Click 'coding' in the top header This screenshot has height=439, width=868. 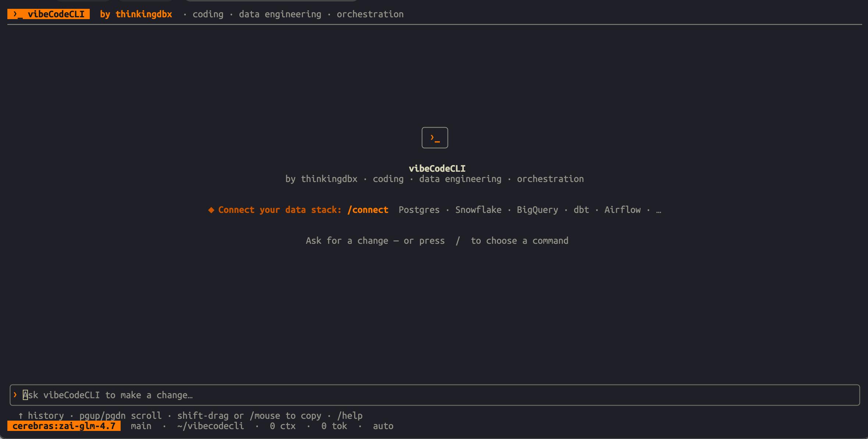point(208,14)
